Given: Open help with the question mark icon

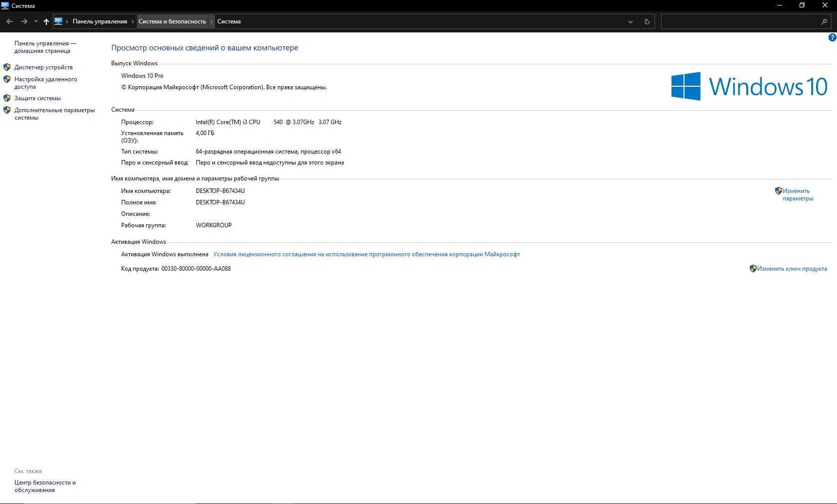Looking at the screenshot, I should tap(832, 37).
